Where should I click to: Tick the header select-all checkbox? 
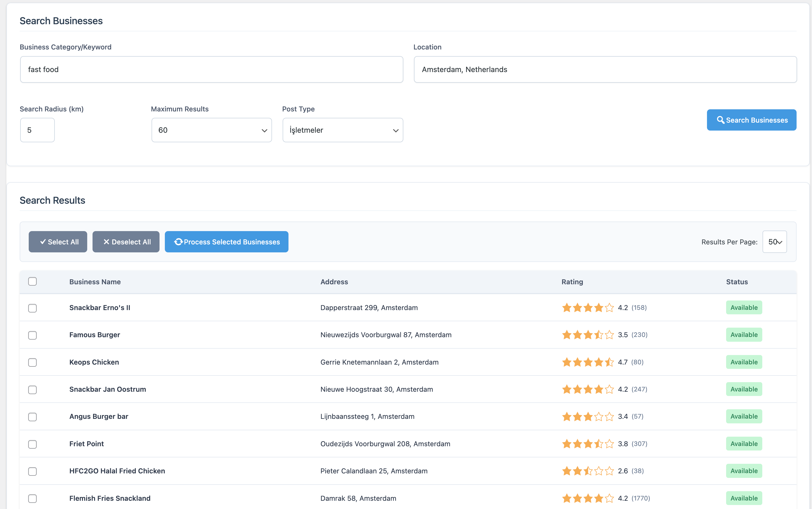pos(32,281)
